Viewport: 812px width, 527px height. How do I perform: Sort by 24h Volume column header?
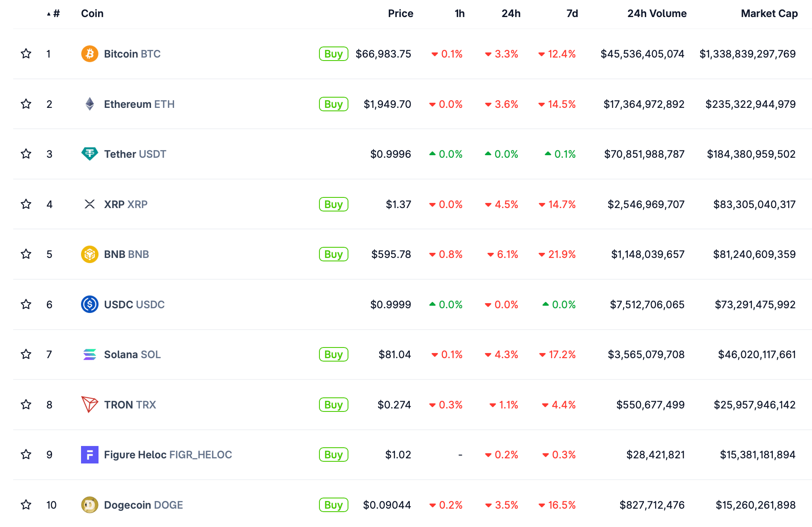(656, 14)
